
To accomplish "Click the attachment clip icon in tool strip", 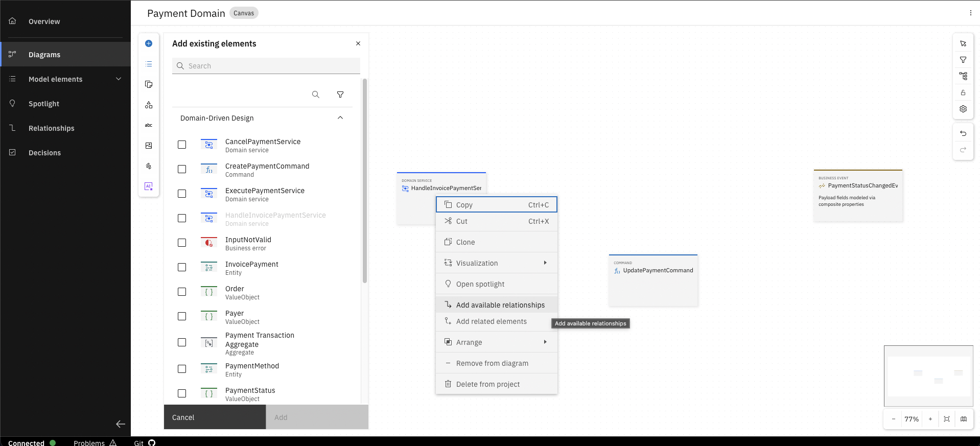I will (149, 166).
